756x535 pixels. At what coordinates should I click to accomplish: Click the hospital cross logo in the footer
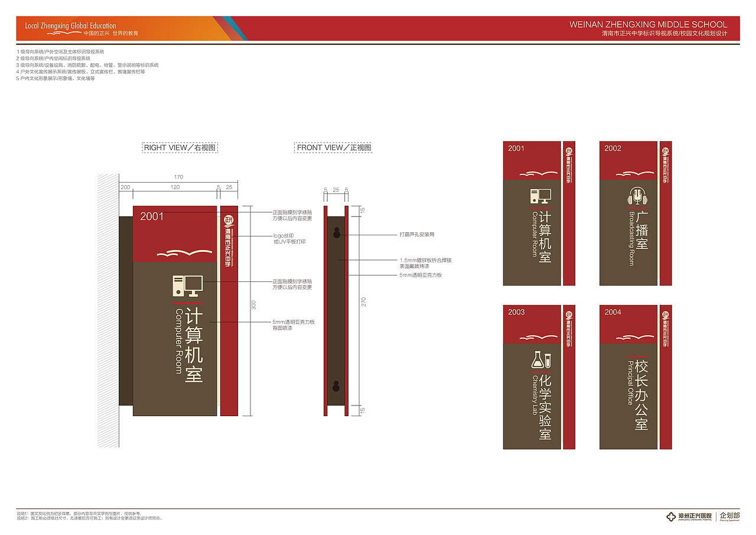[670, 517]
